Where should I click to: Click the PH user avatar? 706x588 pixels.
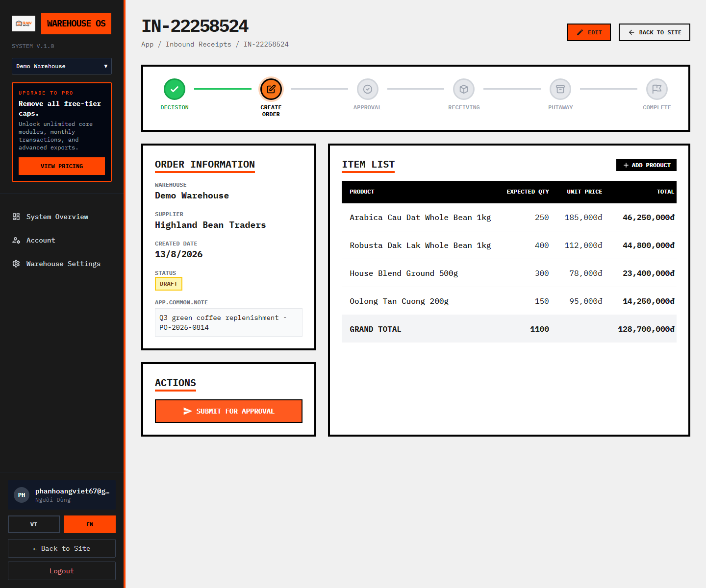(x=22, y=495)
